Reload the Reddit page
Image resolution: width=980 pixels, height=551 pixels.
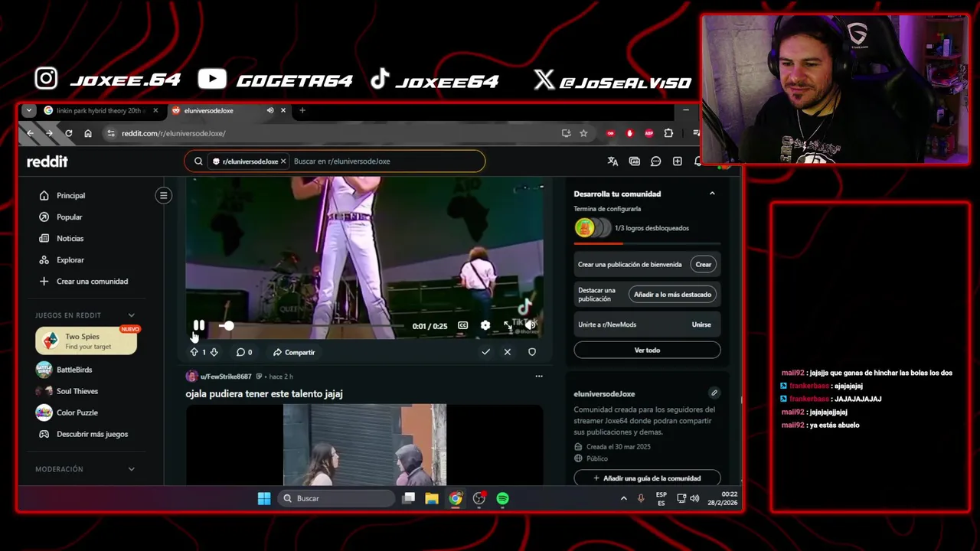[x=69, y=133]
